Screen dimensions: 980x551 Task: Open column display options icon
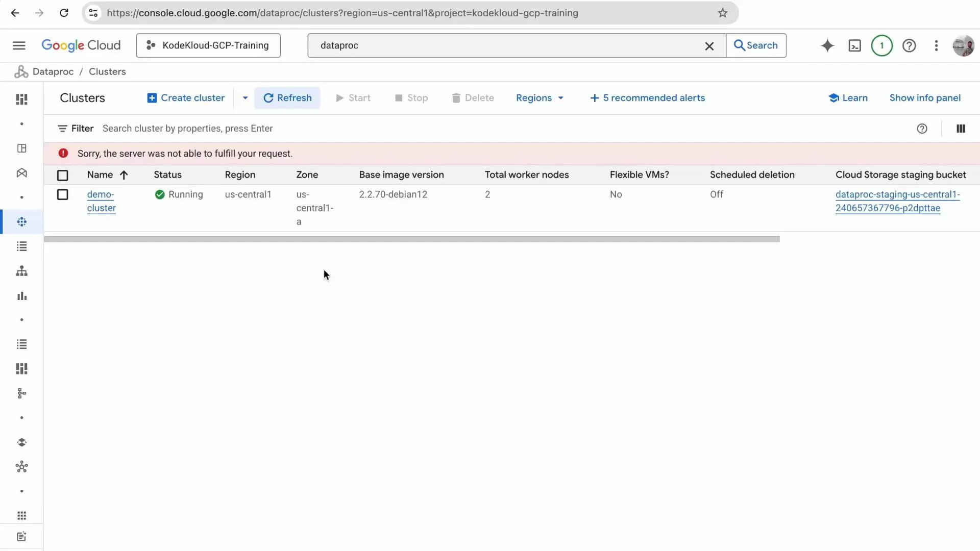click(961, 129)
